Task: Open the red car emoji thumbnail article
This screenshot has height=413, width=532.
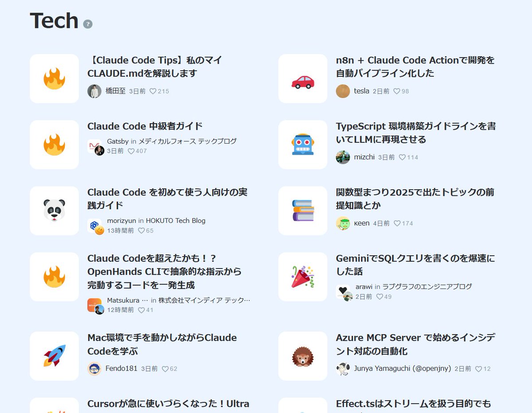Action: [303, 78]
